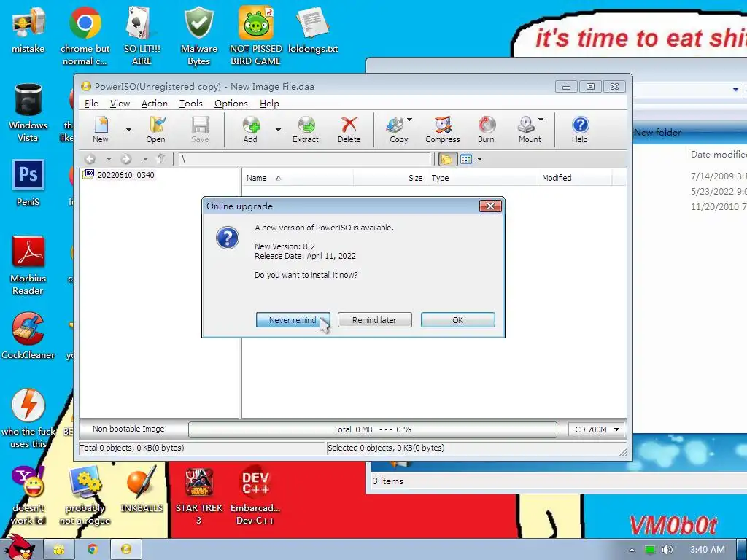Viewport: 747px width, 560px height.
Task: Click the Never remind button
Action: pos(293,320)
